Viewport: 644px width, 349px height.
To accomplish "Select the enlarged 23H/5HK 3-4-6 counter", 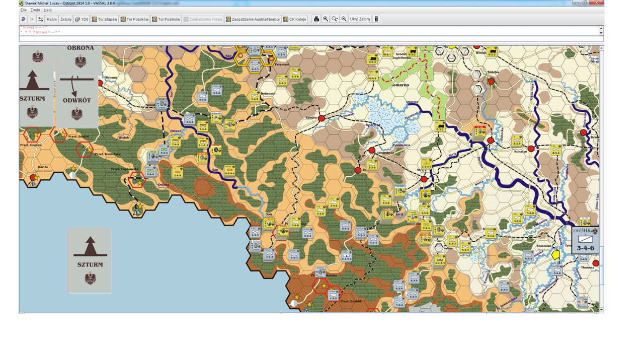I will pos(585,241).
